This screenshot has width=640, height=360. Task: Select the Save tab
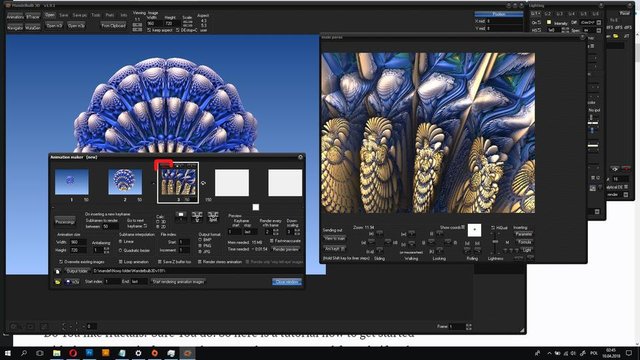pos(64,15)
